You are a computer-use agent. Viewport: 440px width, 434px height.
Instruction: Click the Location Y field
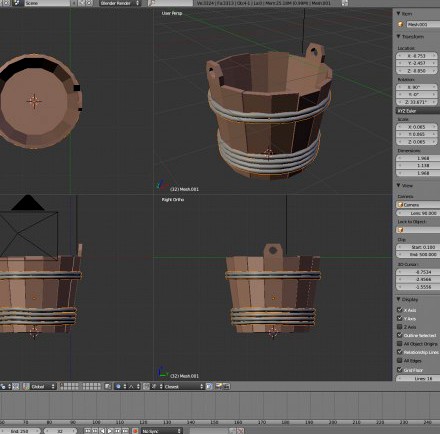(x=417, y=63)
